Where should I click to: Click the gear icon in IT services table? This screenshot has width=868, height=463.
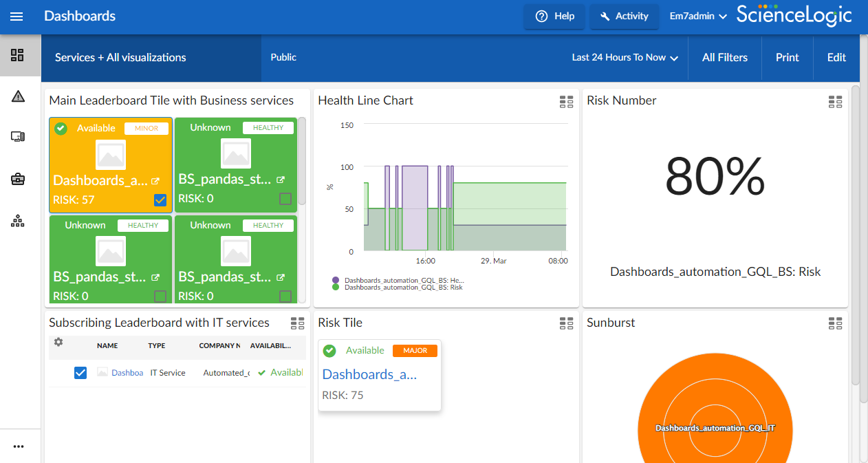coord(58,342)
